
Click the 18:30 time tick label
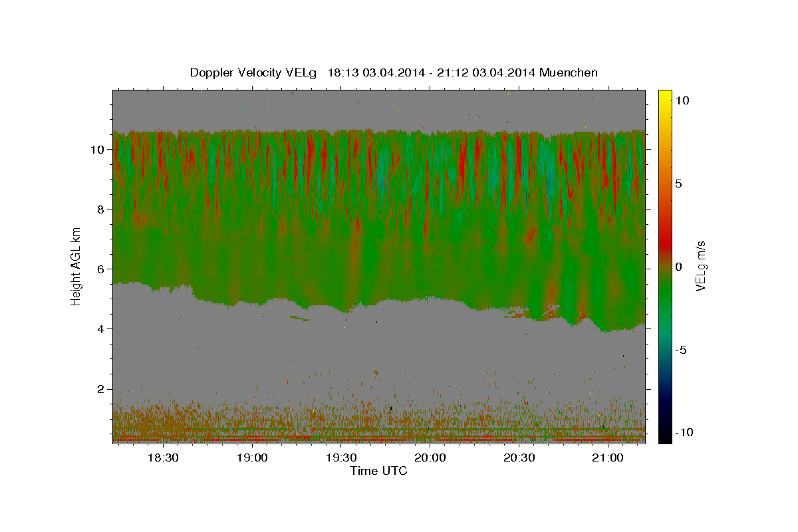coord(162,458)
